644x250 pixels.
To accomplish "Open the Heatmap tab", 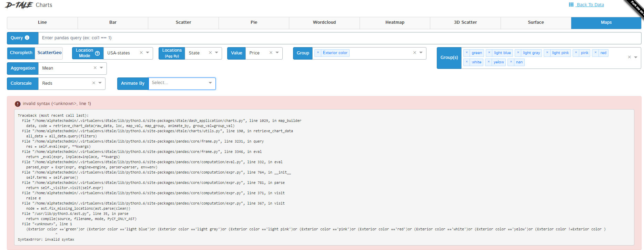I will [395, 23].
